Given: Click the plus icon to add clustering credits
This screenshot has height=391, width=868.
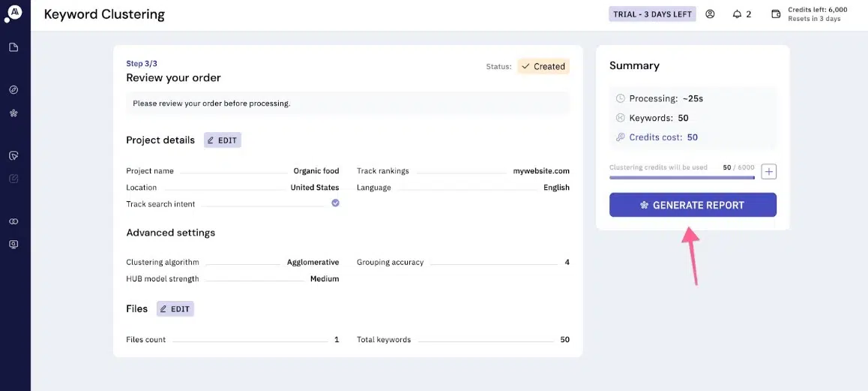Looking at the screenshot, I should (769, 172).
